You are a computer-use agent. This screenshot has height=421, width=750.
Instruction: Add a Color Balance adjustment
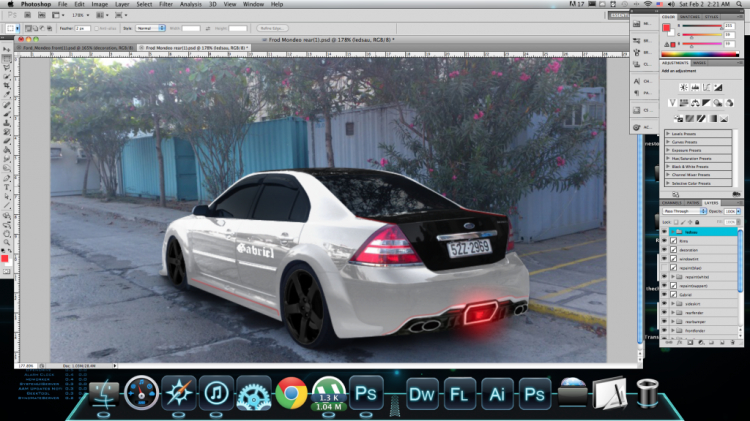[x=695, y=103]
